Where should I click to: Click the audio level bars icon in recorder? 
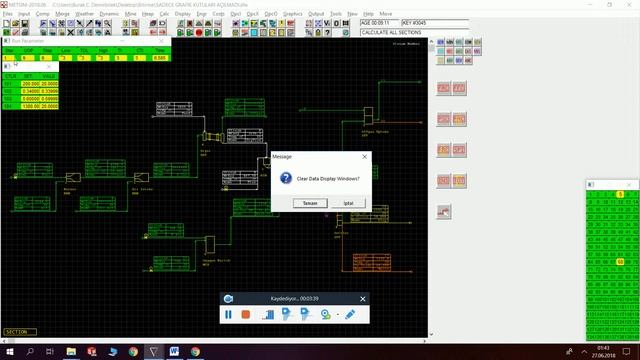tap(268, 314)
